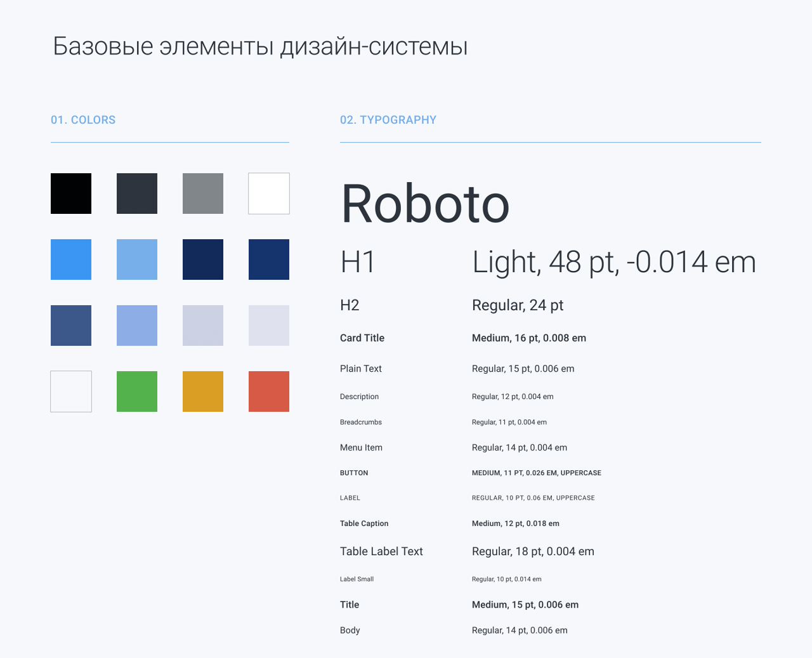This screenshot has height=658, width=812.
Task: Click the bright blue color swatch
Action: (71, 260)
